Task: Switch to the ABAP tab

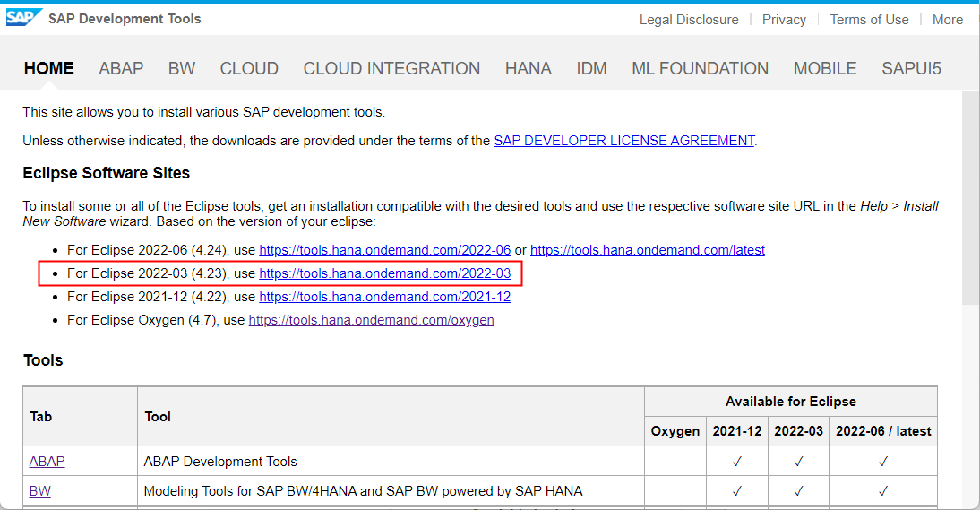Action: [121, 68]
